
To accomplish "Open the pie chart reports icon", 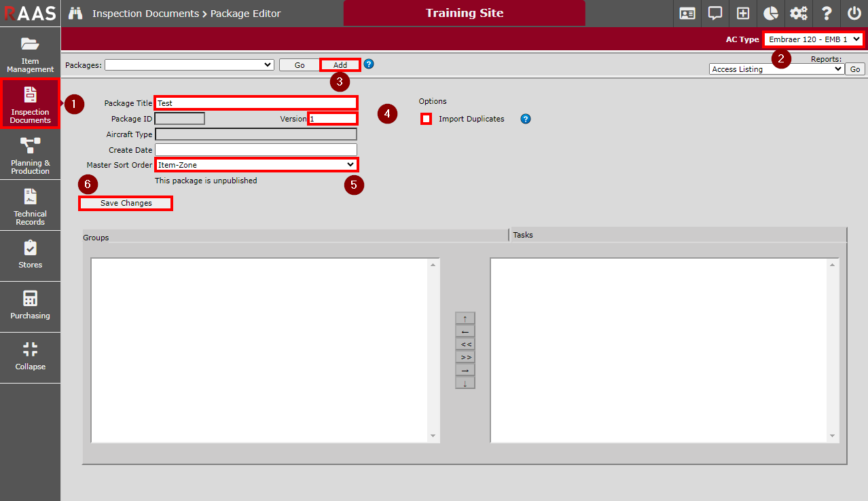I will pos(770,14).
